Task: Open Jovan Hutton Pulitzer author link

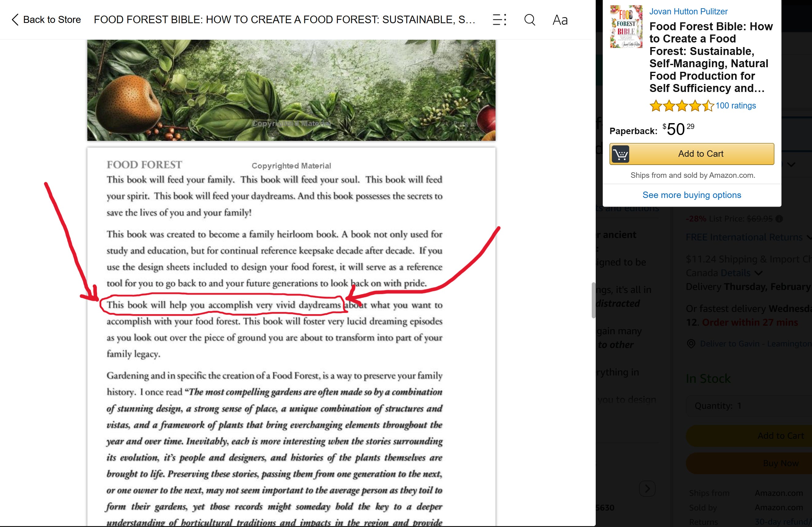Action: 688,12
